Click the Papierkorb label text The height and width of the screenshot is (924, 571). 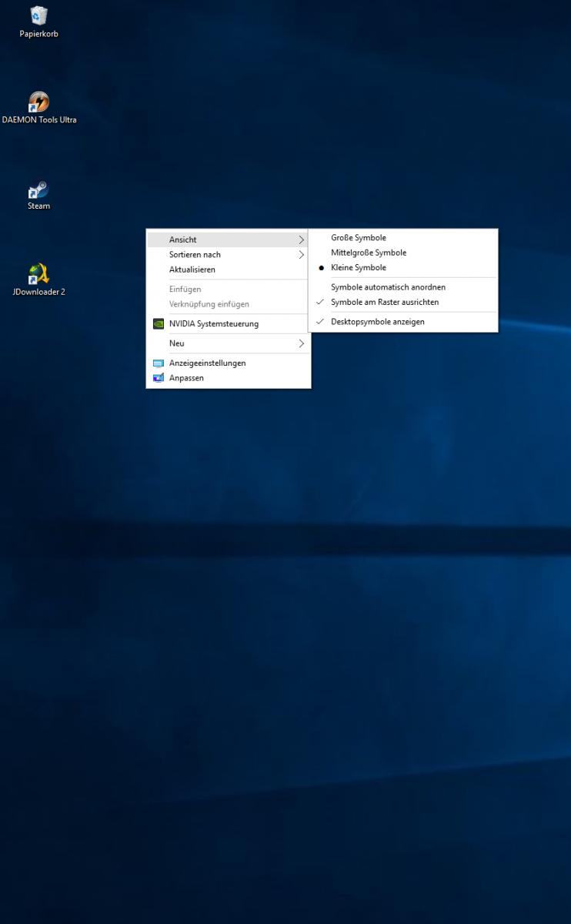coord(38,34)
